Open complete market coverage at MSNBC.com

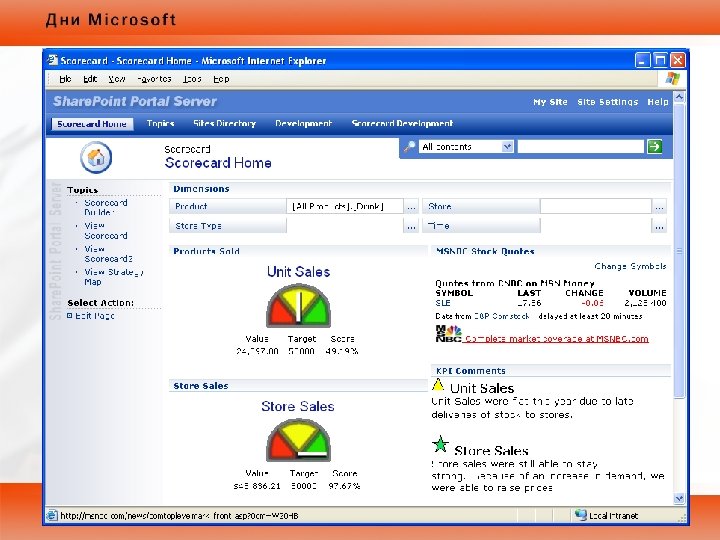click(x=557, y=339)
